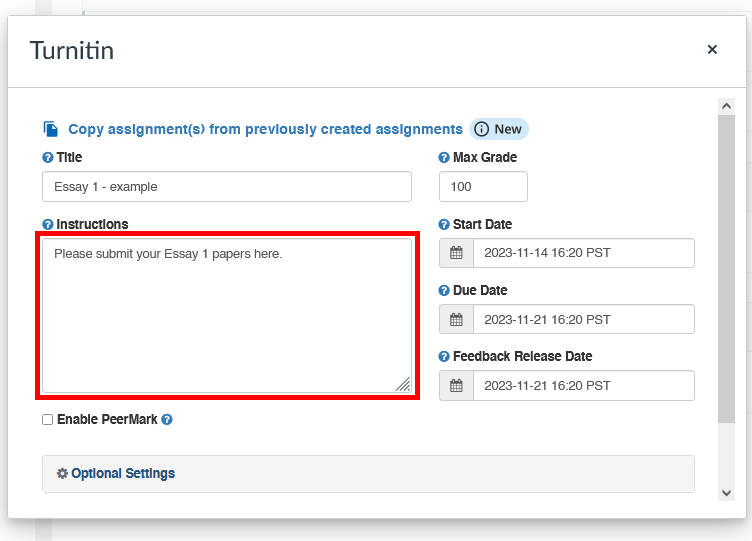Screen dimensions: 752x541
Task: Click the Start Date field 2023-11-14 16:20 PST
Action: coord(584,253)
